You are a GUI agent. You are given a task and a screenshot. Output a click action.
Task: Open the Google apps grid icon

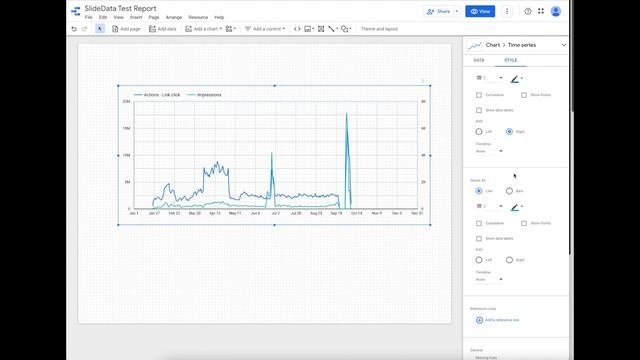point(541,11)
